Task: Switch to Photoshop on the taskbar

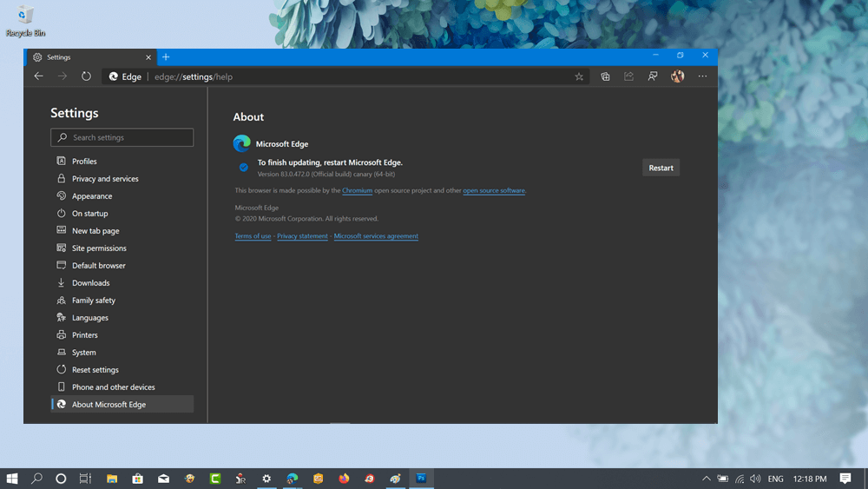Action: [x=421, y=479]
